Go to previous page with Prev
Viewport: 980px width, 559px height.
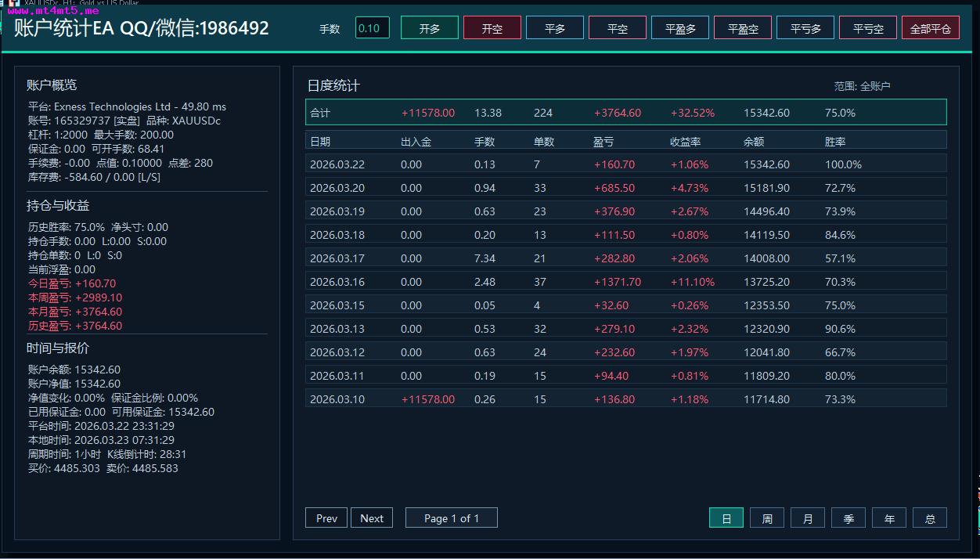click(326, 518)
